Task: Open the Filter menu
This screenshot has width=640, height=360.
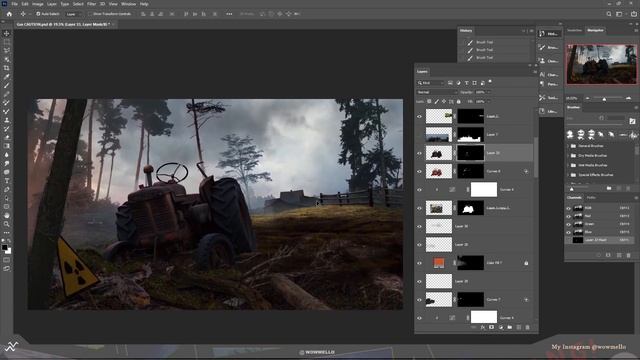Action: click(91, 4)
